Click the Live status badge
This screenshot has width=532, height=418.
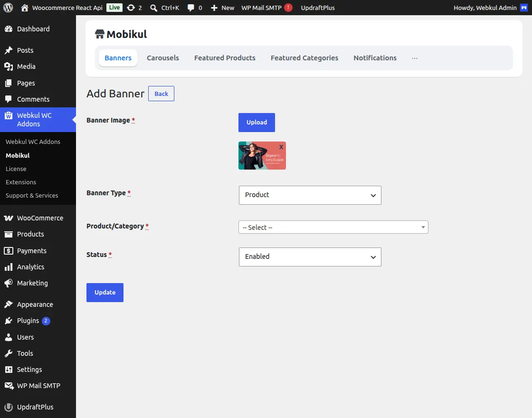[x=114, y=8]
